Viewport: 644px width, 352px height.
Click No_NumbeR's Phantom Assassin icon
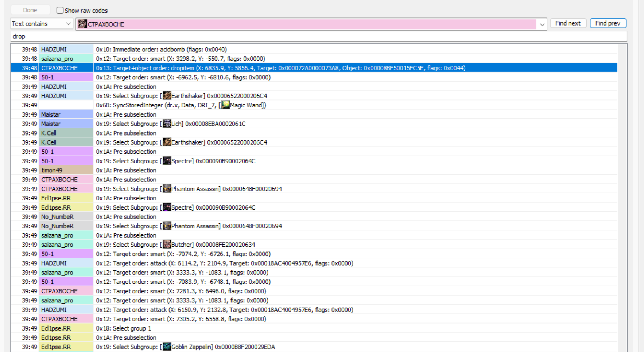tap(167, 226)
